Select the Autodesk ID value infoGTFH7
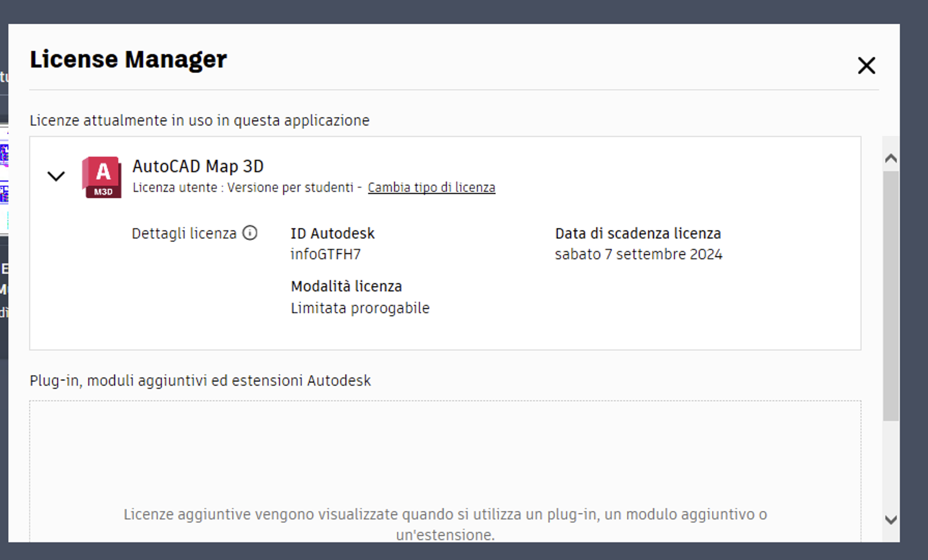928x560 pixels. click(326, 255)
